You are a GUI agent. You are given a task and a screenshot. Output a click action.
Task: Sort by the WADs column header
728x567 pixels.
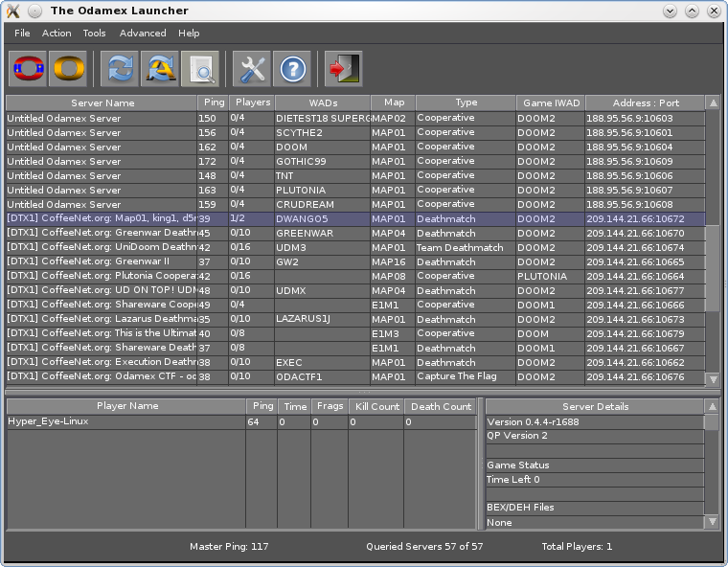(x=323, y=102)
